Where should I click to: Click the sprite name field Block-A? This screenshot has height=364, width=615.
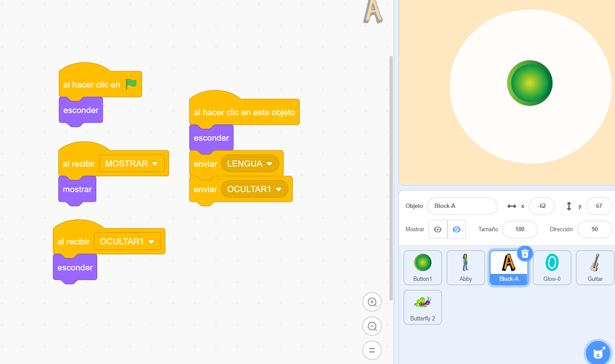pos(462,206)
